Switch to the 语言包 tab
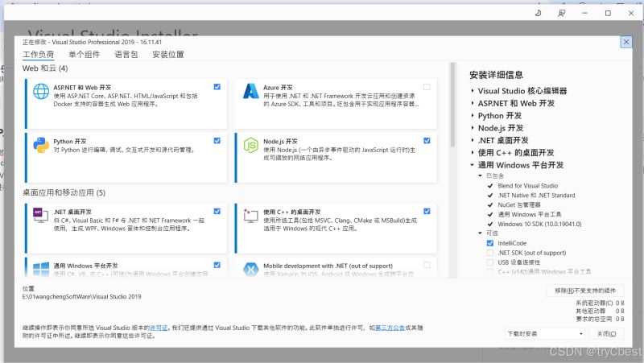644x363 pixels. tap(126, 54)
